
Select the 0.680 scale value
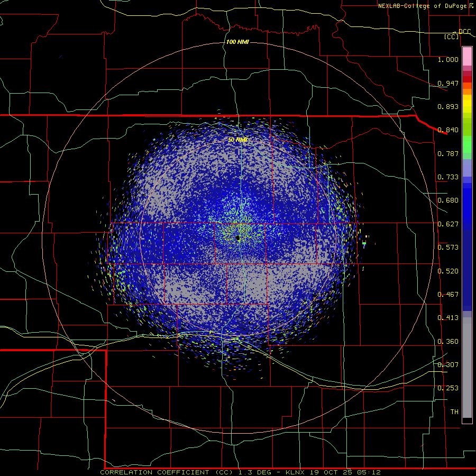pyautogui.click(x=448, y=200)
